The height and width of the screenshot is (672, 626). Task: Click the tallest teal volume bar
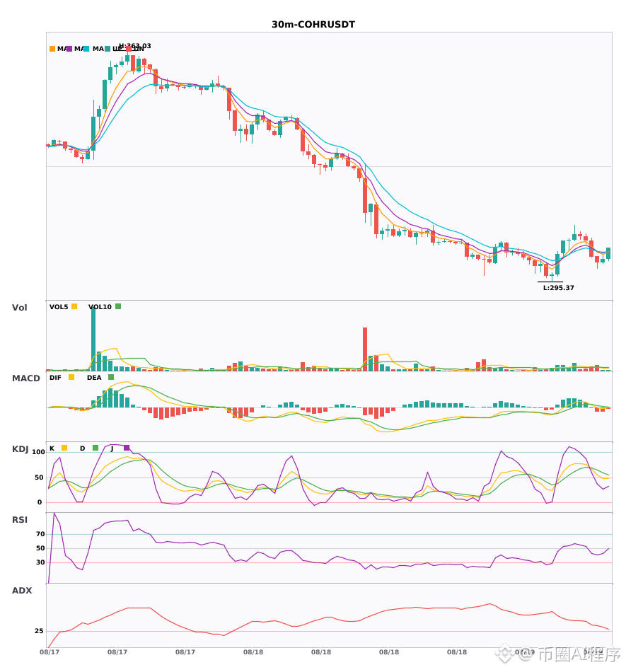[93, 339]
